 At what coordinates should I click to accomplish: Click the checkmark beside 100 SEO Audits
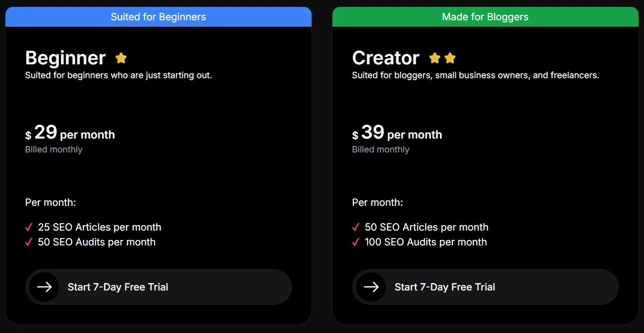(355, 242)
